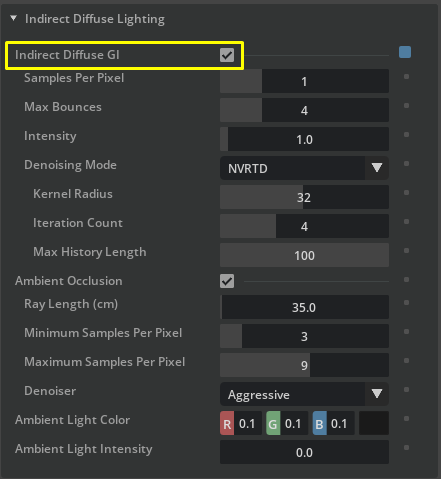Screen dimensions: 441x479
Task: Click the blue reset square for Indirect Diffuse GI
Action: click(x=405, y=52)
